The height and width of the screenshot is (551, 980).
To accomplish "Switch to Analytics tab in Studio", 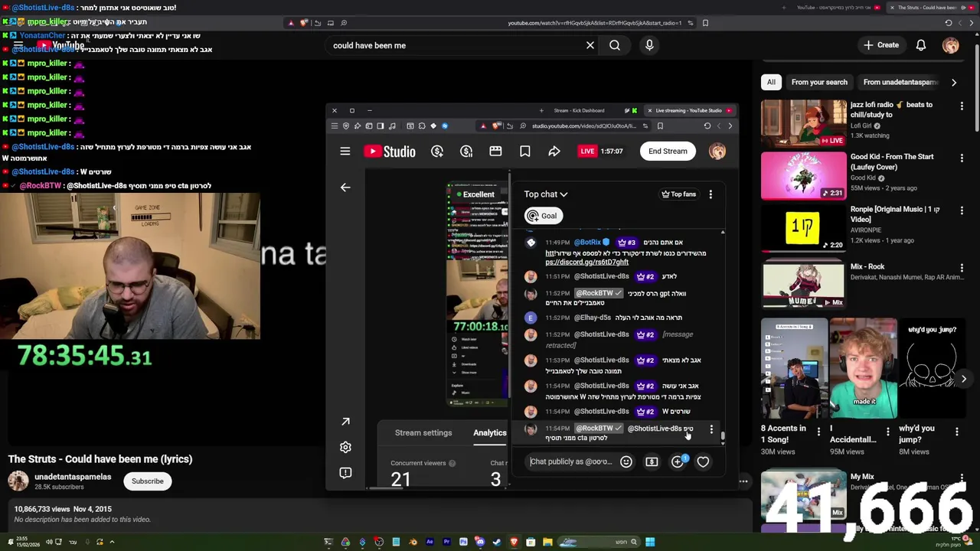I will [490, 433].
